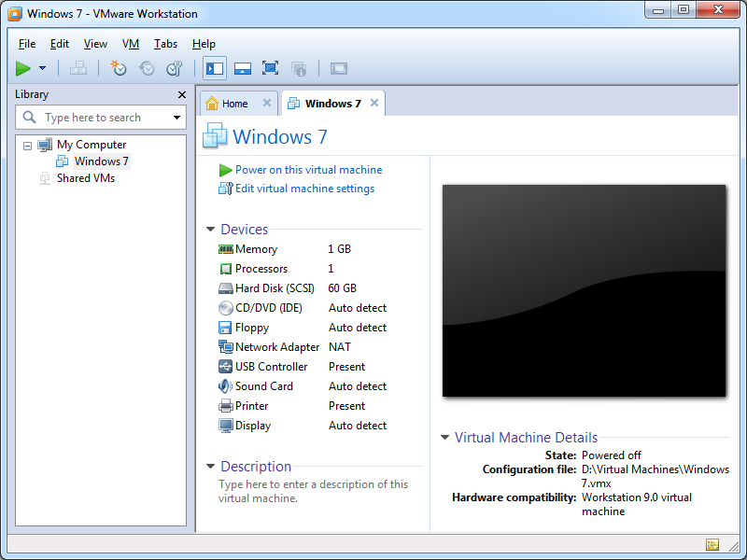
Task: Take a snapshot of the virtual machine
Action: pyautogui.click(x=119, y=68)
